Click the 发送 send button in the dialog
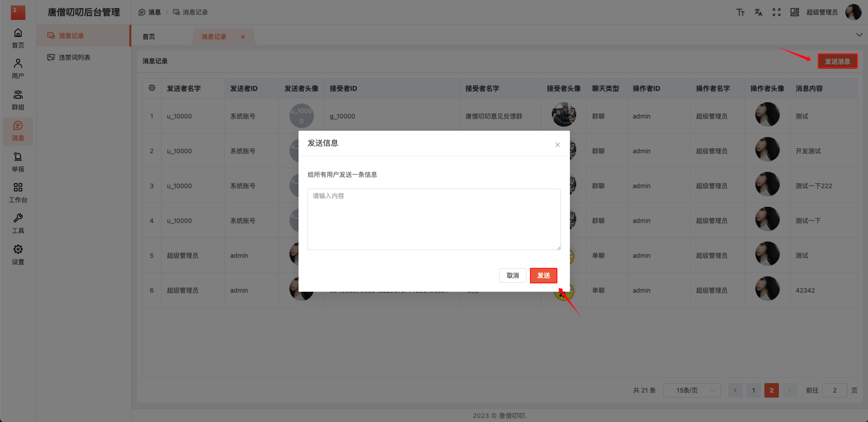The width and height of the screenshot is (868, 422). coord(543,275)
